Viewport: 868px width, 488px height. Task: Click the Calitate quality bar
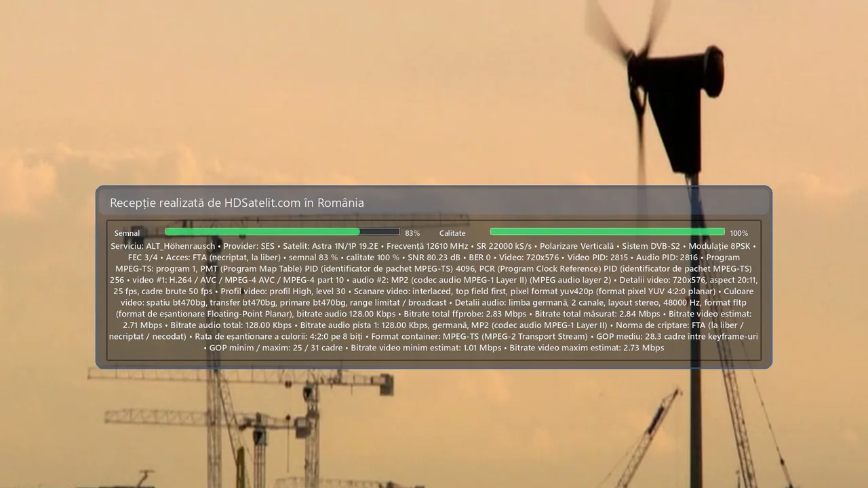pos(607,232)
